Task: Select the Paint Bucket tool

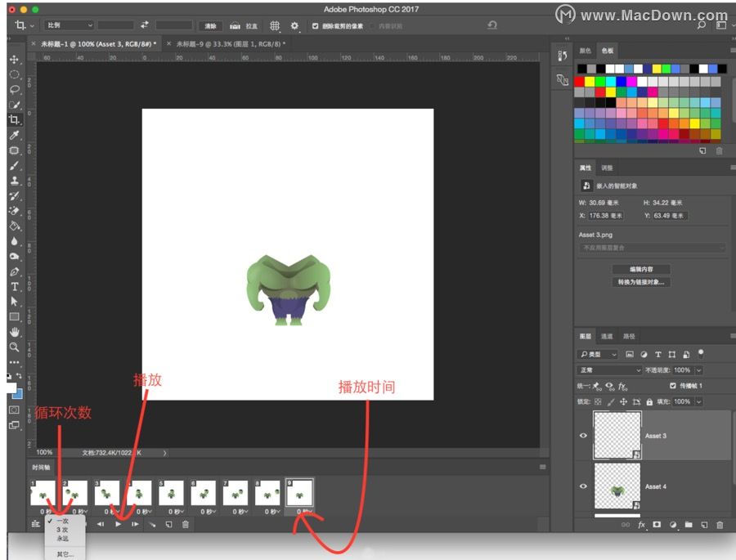Action: point(14,226)
